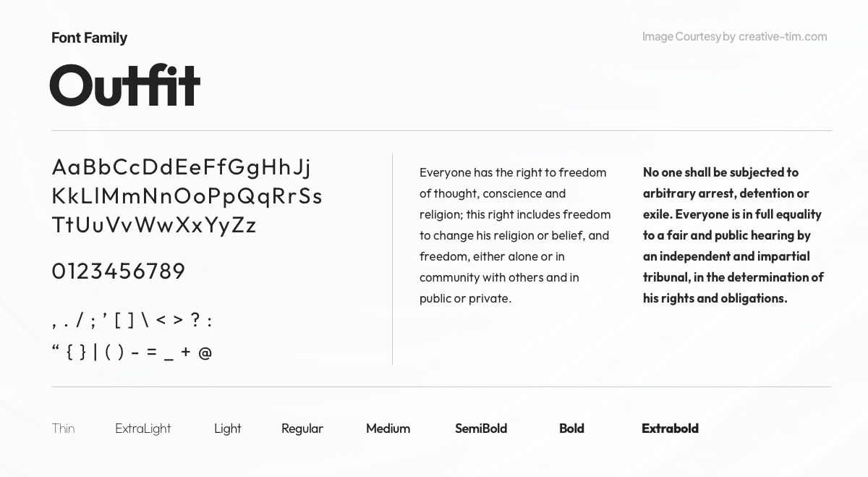Click the plus sign glyph
This screenshot has width=868, height=477.
click(x=186, y=353)
